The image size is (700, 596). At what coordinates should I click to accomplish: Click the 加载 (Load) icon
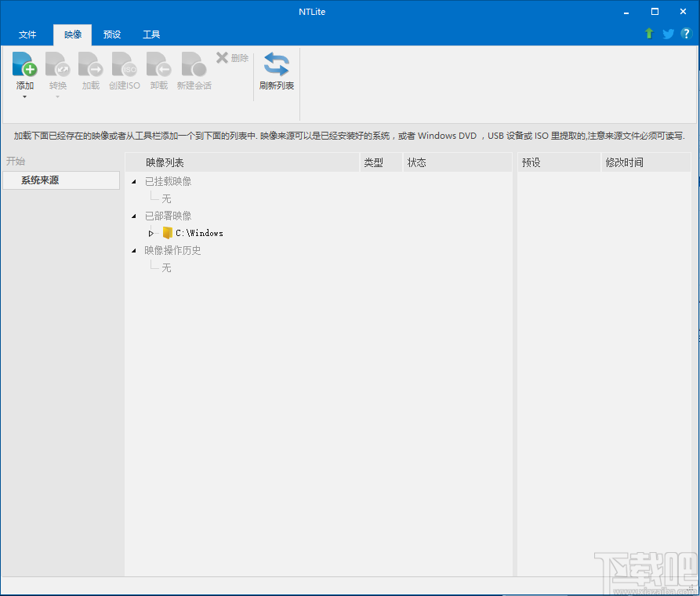90,64
